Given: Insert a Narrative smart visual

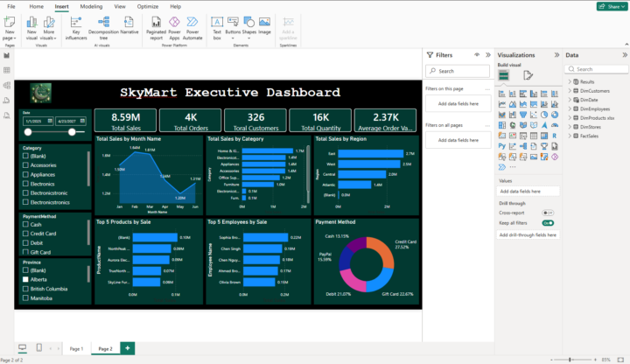Looking at the screenshot, I should [129, 25].
